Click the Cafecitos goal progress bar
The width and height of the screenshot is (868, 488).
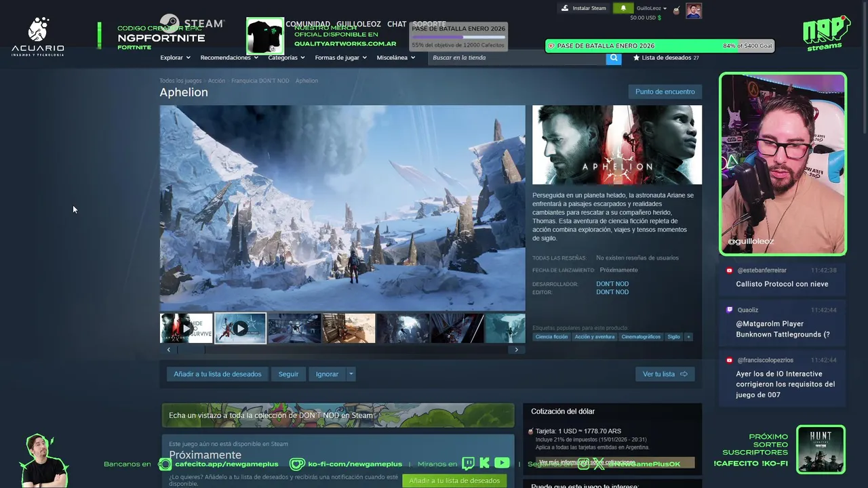tap(458, 37)
